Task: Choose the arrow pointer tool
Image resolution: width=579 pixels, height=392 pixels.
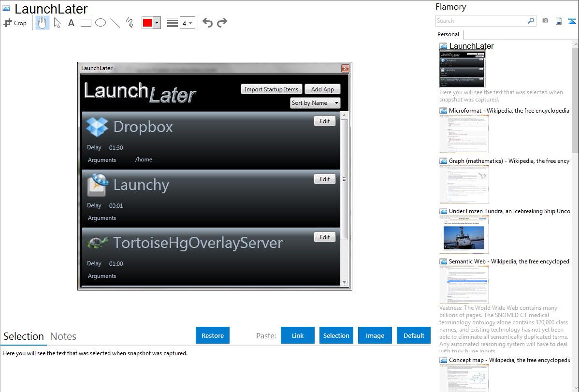Action: pyautogui.click(x=57, y=23)
